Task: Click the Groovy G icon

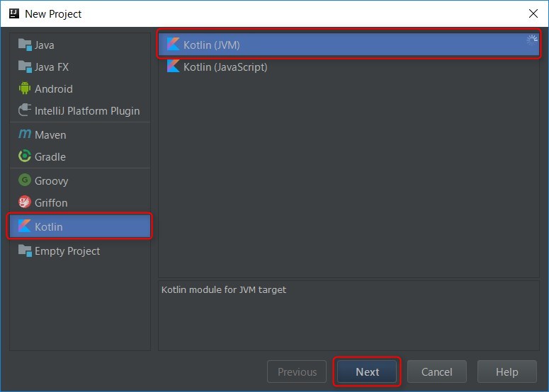Action: (25, 180)
